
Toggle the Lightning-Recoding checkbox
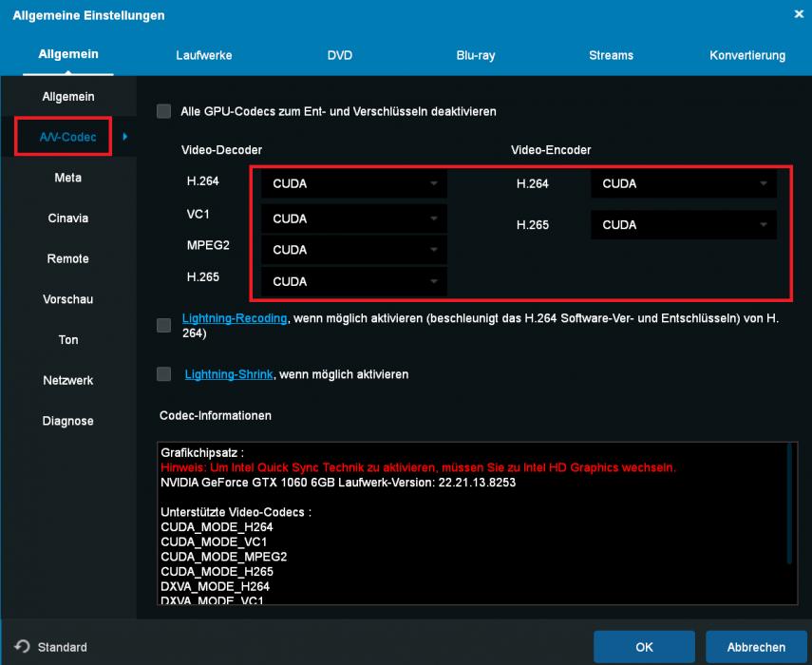click(x=164, y=326)
